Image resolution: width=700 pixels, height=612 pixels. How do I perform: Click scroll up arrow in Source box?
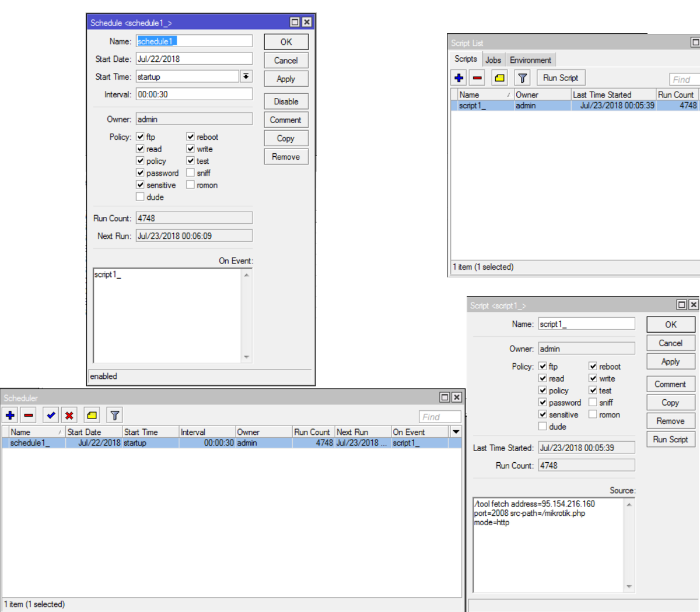point(629,504)
